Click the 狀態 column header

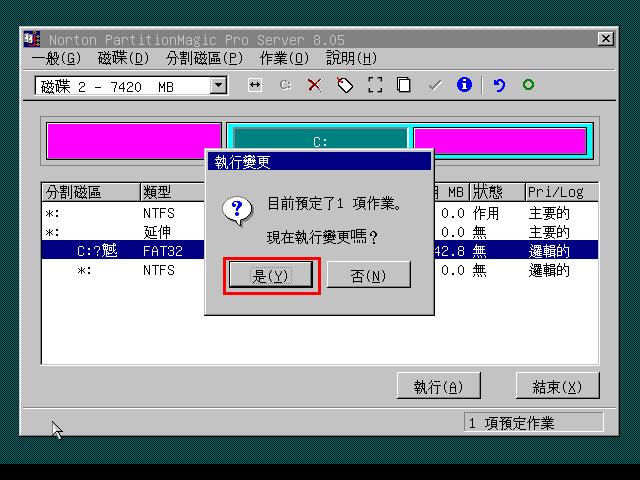coord(497,192)
